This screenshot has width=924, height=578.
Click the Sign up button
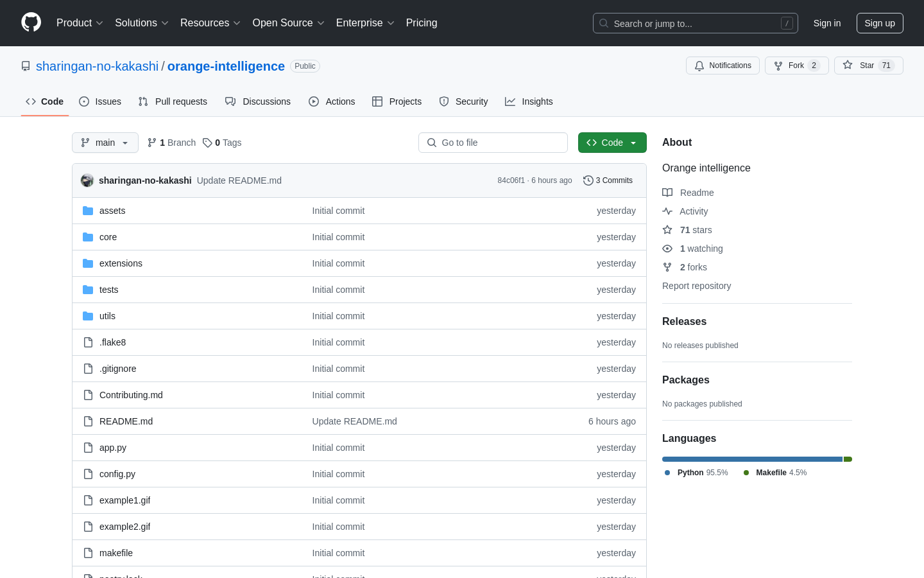[x=880, y=23]
